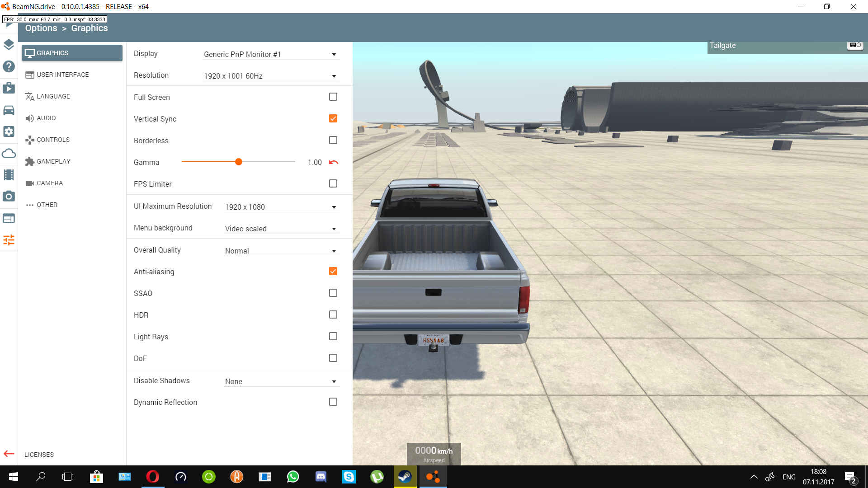Expand the Resolution dropdown
Image resolution: width=868 pixels, height=488 pixels.
(270, 76)
